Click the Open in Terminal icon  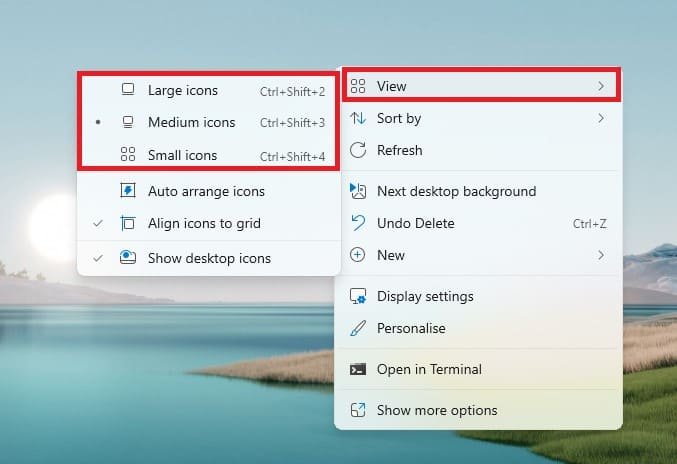[x=357, y=369]
